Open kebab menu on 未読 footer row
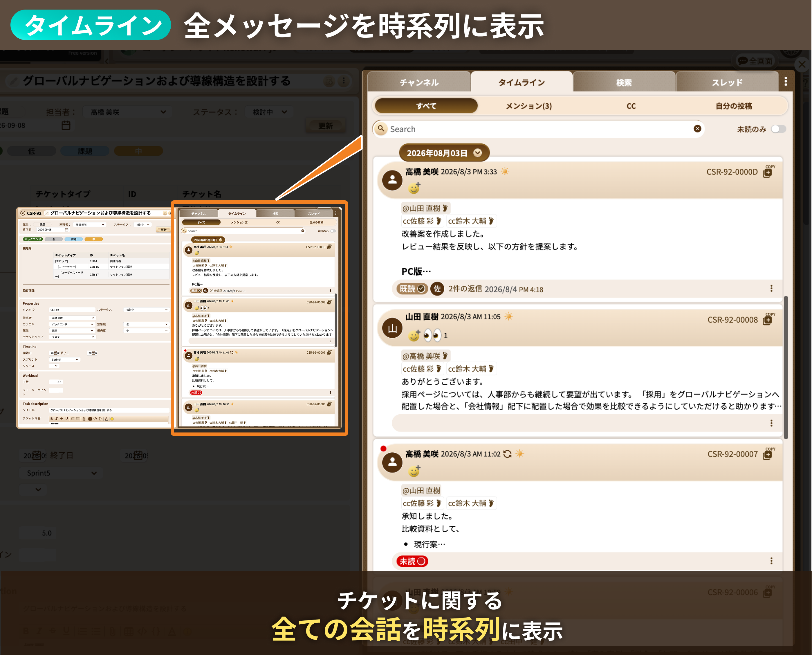 771,561
